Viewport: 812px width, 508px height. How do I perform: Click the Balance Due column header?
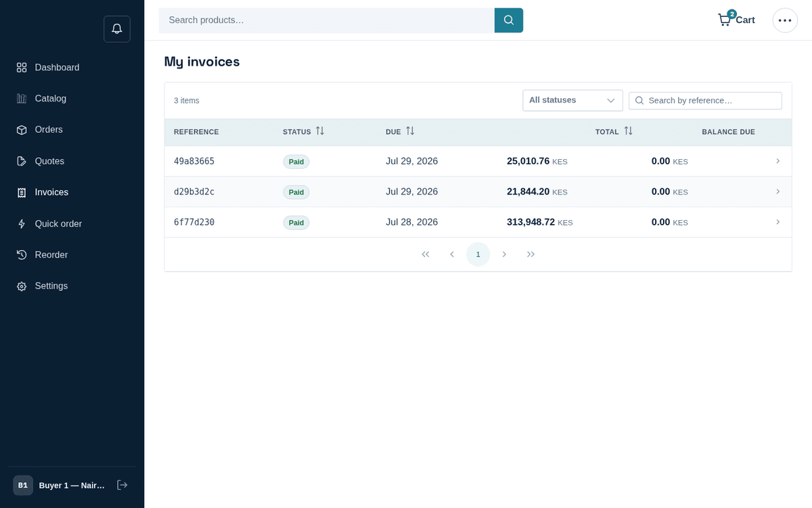(x=728, y=132)
